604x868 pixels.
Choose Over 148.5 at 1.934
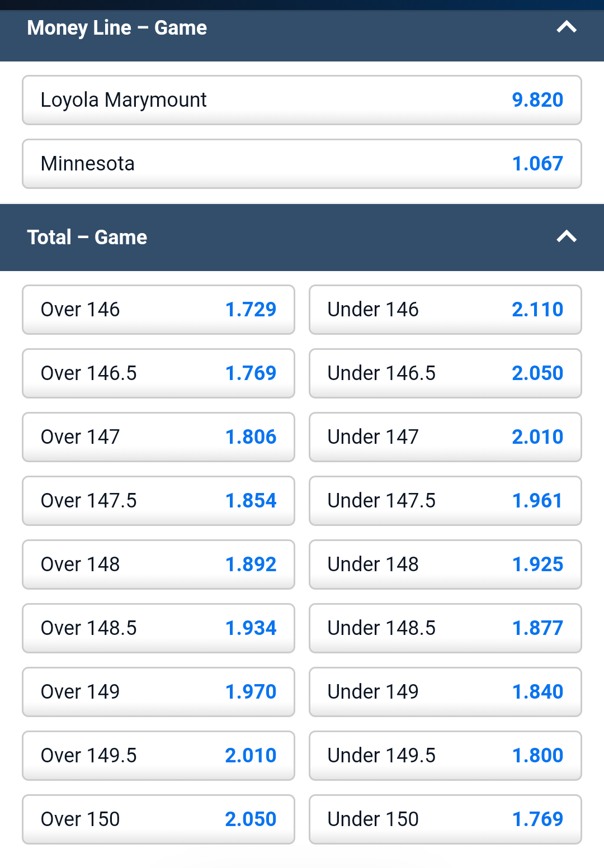click(x=158, y=628)
